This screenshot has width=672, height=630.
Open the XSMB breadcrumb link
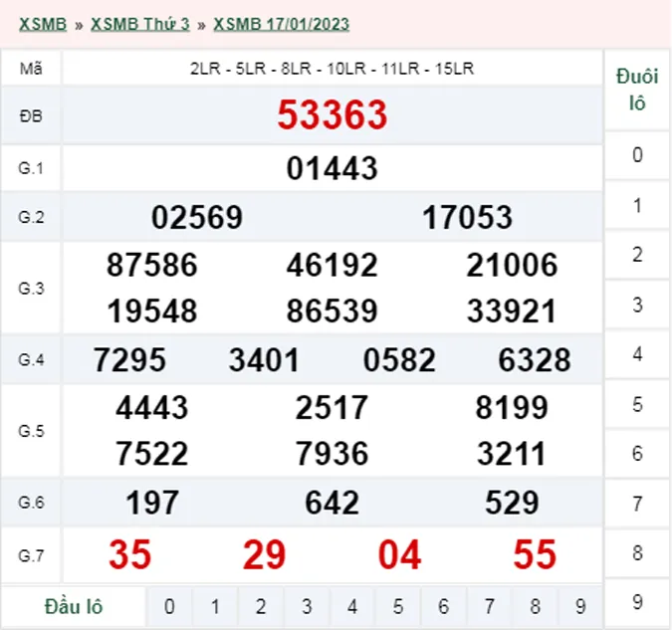click(43, 24)
